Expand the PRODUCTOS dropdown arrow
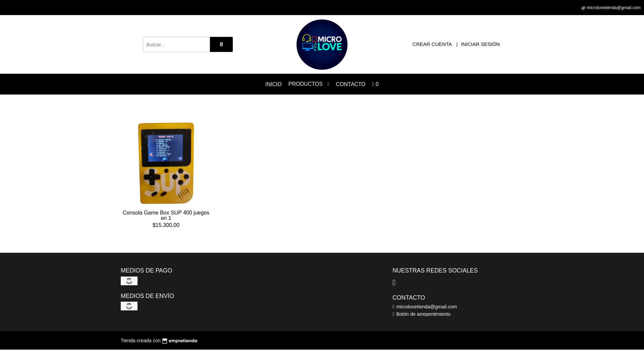Image resolution: width=644 pixels, height=362 pixels. (328, 84)
